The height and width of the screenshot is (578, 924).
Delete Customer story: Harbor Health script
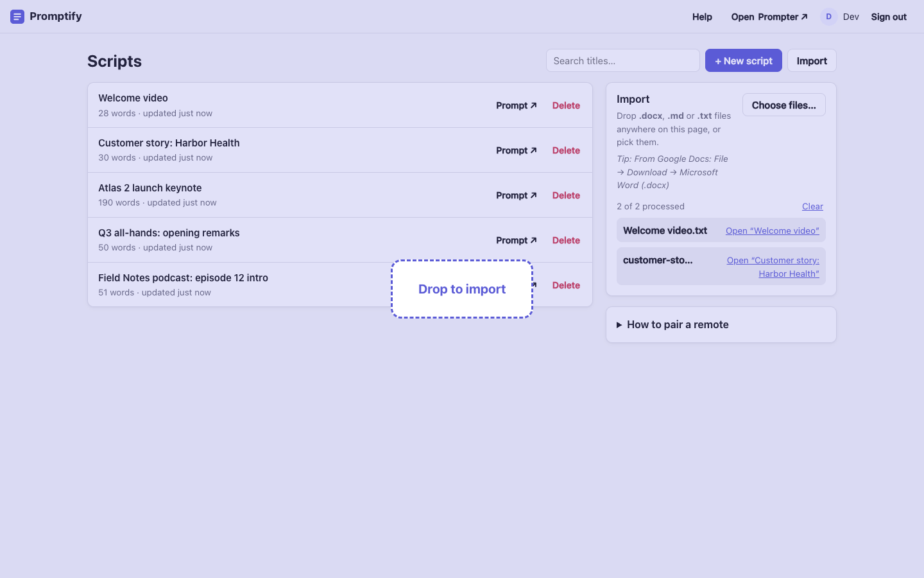[x=566, y=150]
